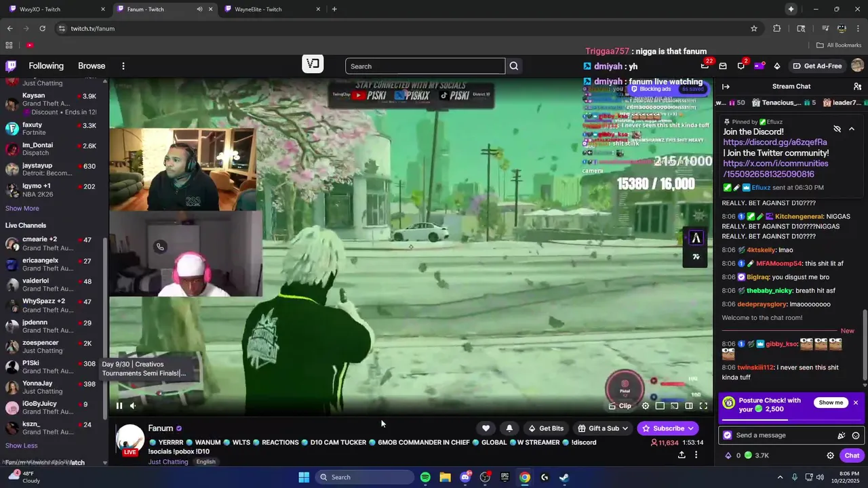The image size is (868, 488).
Task: Open user profile avatar menu
Action: point(857,66)
